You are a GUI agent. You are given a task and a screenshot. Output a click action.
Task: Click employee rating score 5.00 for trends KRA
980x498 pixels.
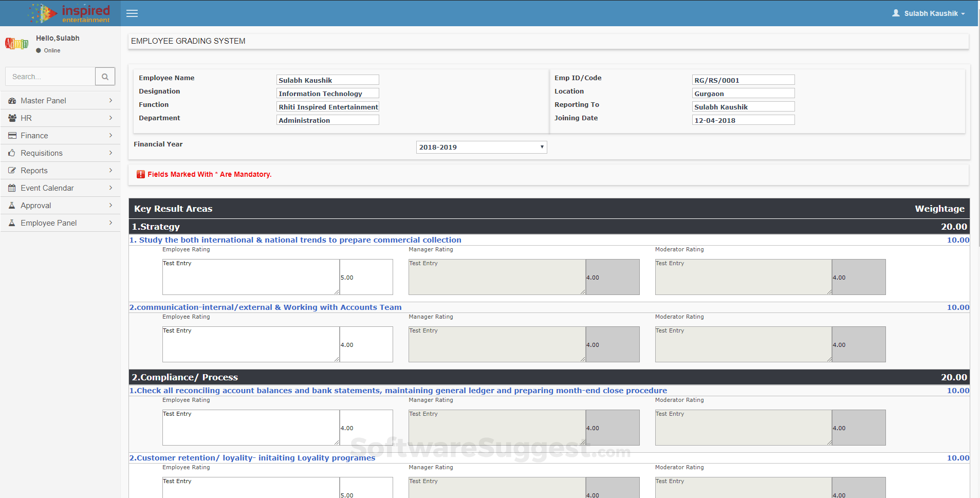pos(366,277)
